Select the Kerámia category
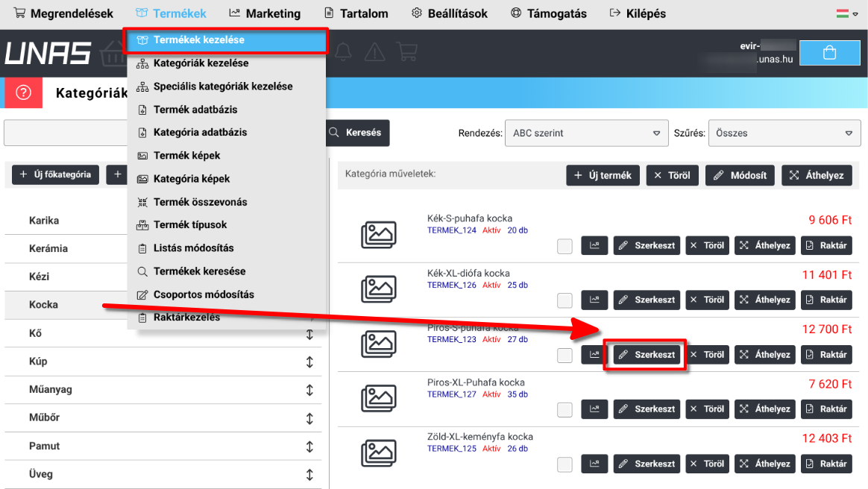868x489 pixels. pyautogui.click(x=48, y=249)
